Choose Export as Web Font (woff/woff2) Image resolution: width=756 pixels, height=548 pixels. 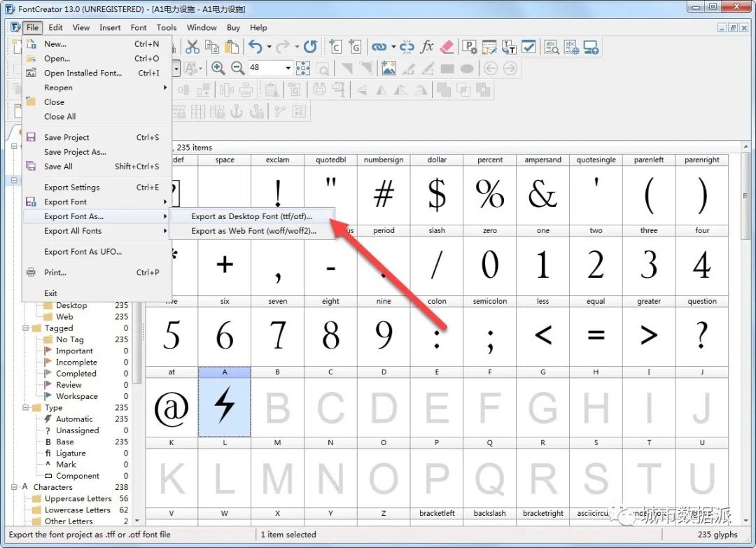tap(252, 231)
